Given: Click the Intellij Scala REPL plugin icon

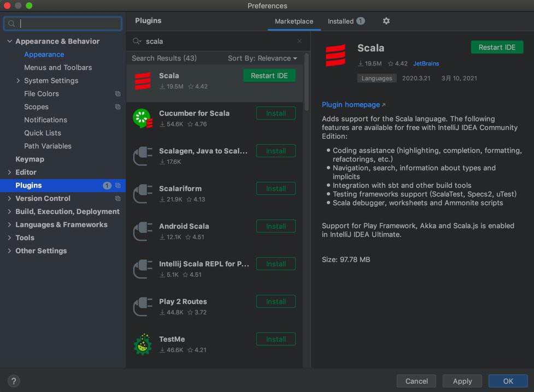Looking at the screenshot, I should point(143,269).
